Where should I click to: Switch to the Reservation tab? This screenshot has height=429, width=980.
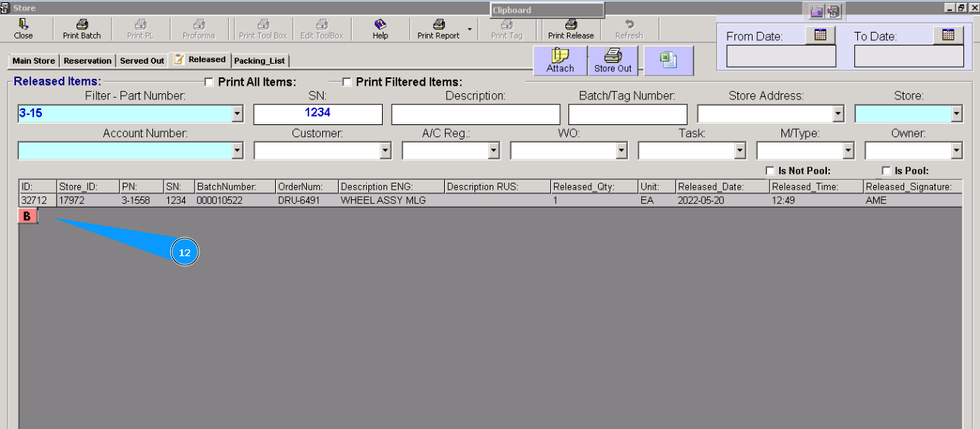coord(87,61)
